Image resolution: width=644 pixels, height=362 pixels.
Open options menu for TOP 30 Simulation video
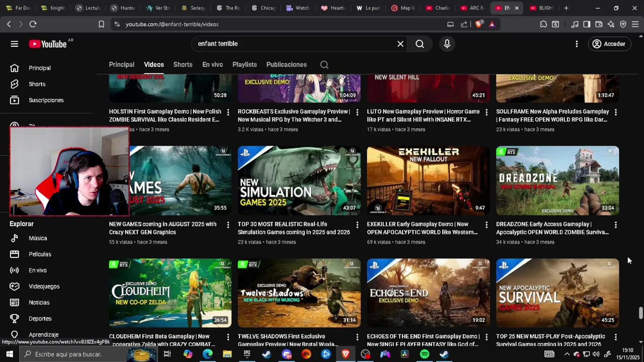357,225
